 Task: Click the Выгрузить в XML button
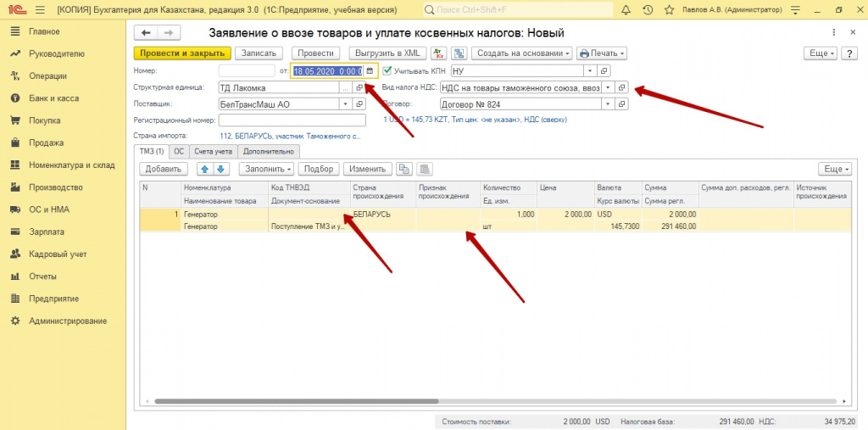click(x=384, y=53)
